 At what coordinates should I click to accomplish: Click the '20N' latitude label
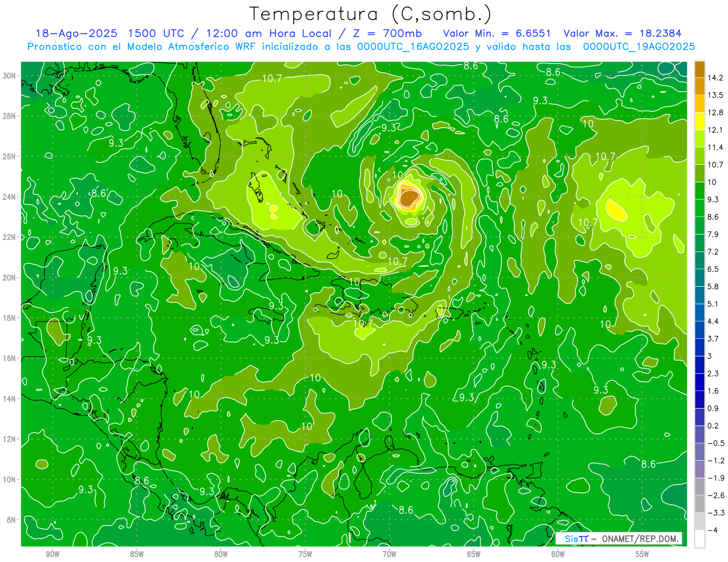(x=9, y=278)
